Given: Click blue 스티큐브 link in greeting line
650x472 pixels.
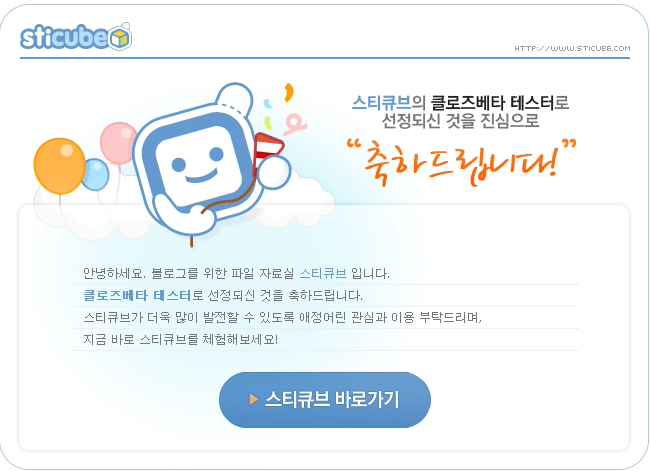Looking at the screenshot, I should tap(323, 274).
